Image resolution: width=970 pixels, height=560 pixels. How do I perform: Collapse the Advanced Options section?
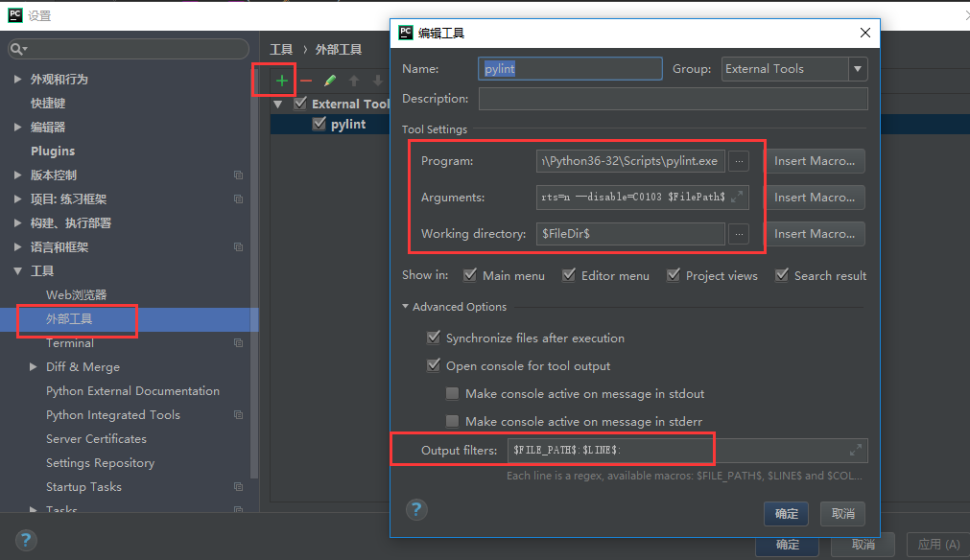tap(405, 306)
